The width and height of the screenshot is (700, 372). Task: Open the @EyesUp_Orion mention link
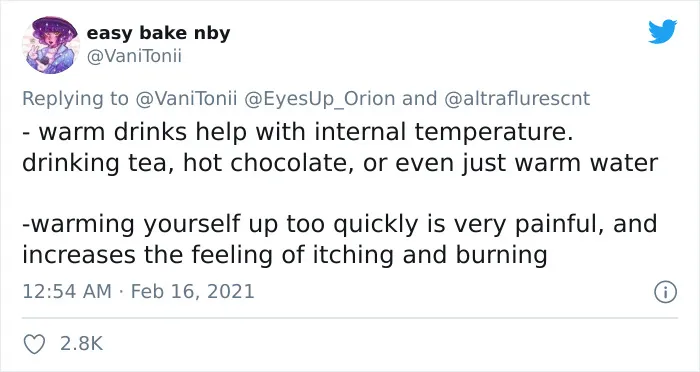(319, 99)
